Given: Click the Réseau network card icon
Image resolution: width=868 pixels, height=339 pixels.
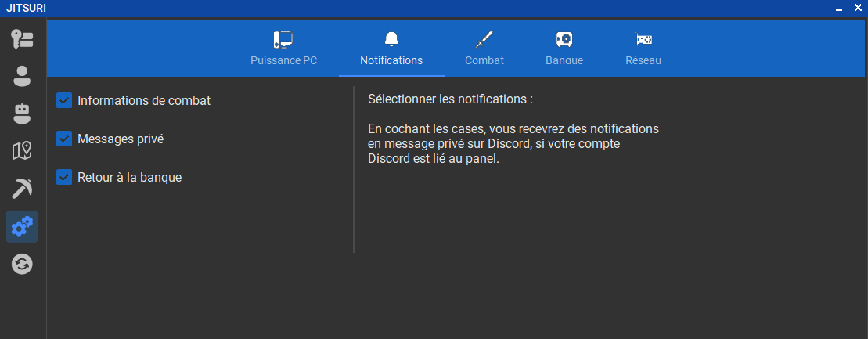Looking at the screenshot, I should coord(643,39).
